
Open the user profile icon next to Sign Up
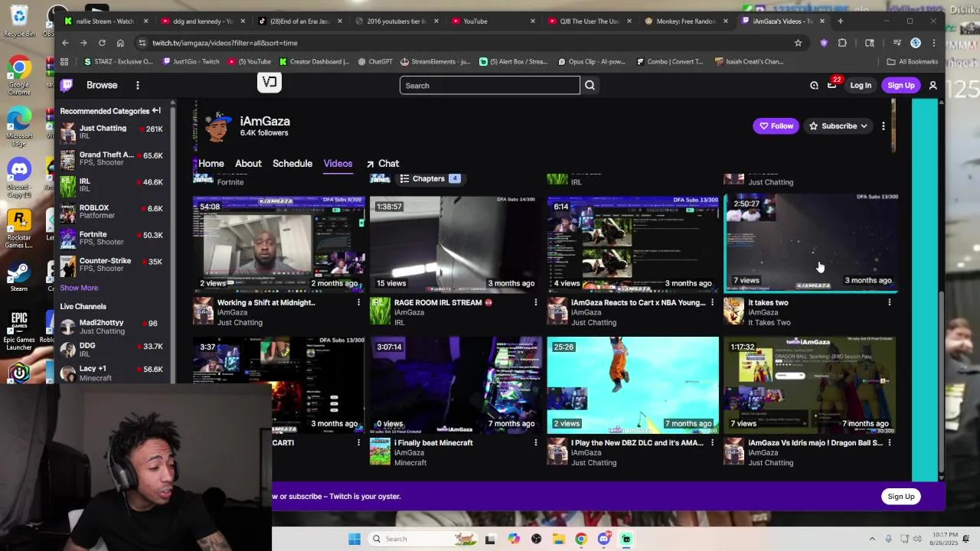933,86
